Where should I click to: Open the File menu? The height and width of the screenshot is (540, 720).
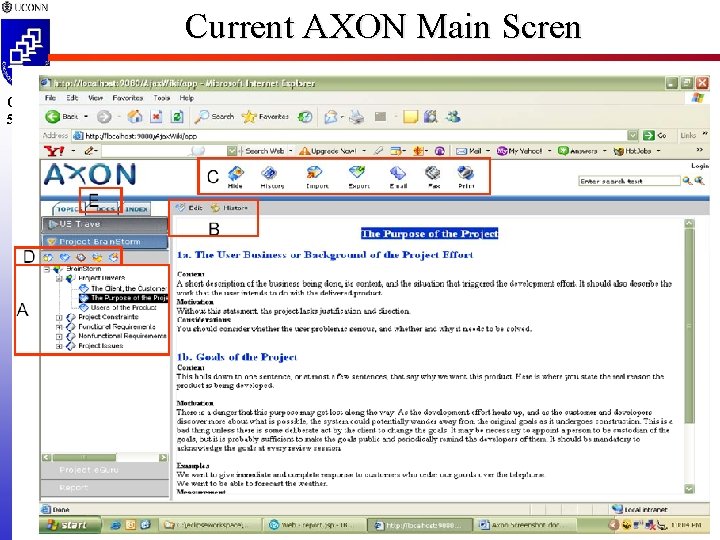tap(50, 98)
